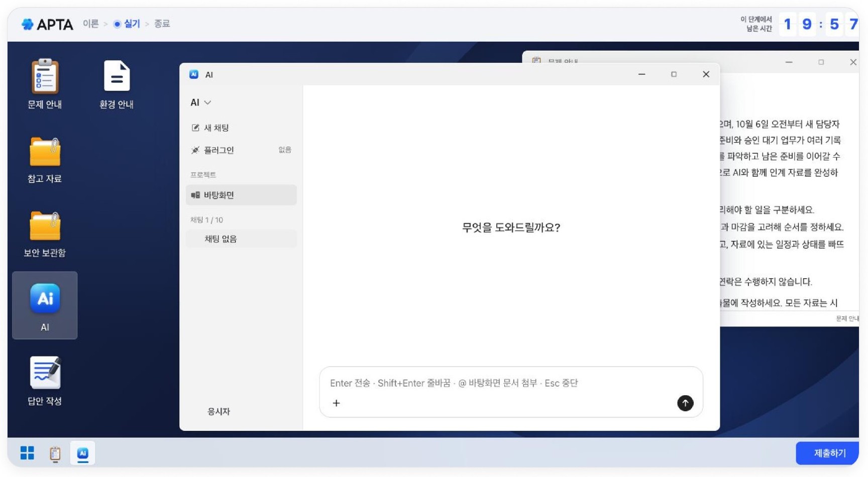868x477 pixels.
Task: Click the 채팅 1 / 10 counter
Action: (x=206, y=220)
